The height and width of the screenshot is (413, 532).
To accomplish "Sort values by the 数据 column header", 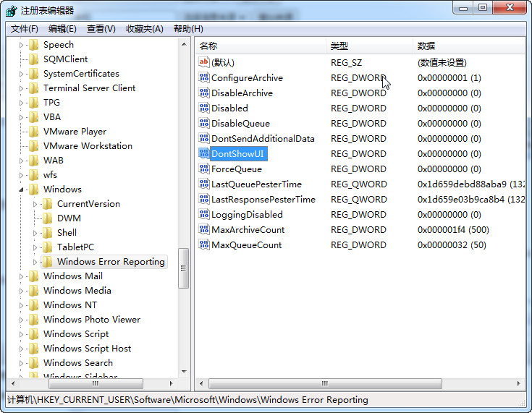I will point(469,46).
